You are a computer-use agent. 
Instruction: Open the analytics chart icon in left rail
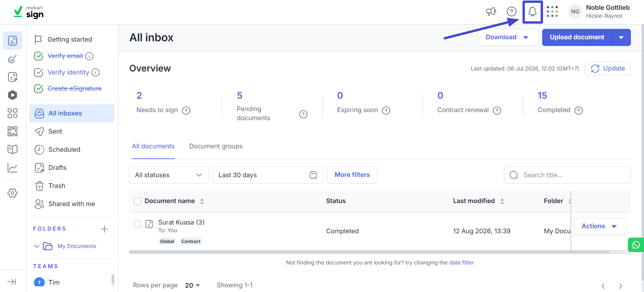[x=12, y=167]
